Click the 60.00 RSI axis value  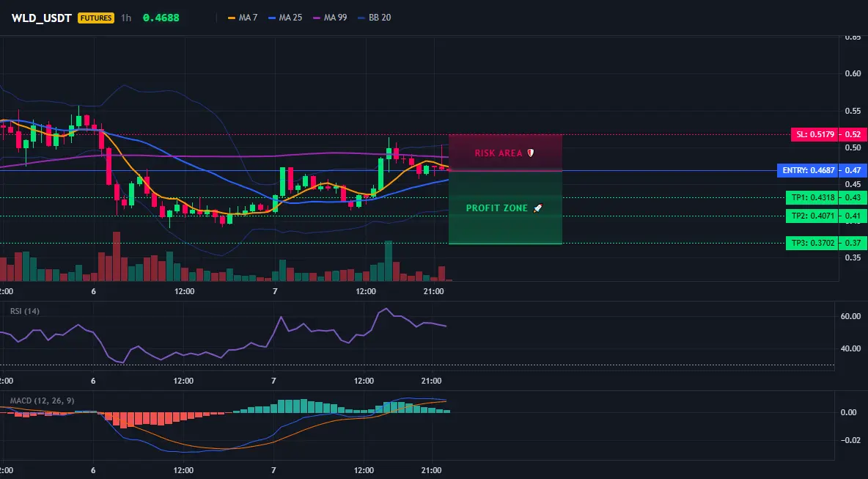coord(851,316)
